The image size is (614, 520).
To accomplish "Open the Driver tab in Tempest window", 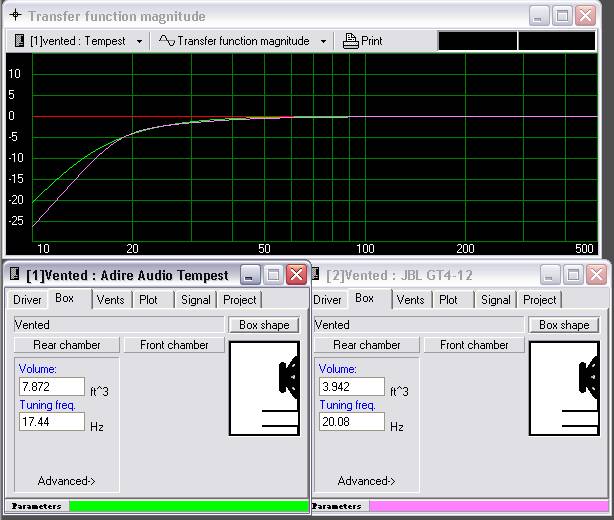I will [27, 300].
